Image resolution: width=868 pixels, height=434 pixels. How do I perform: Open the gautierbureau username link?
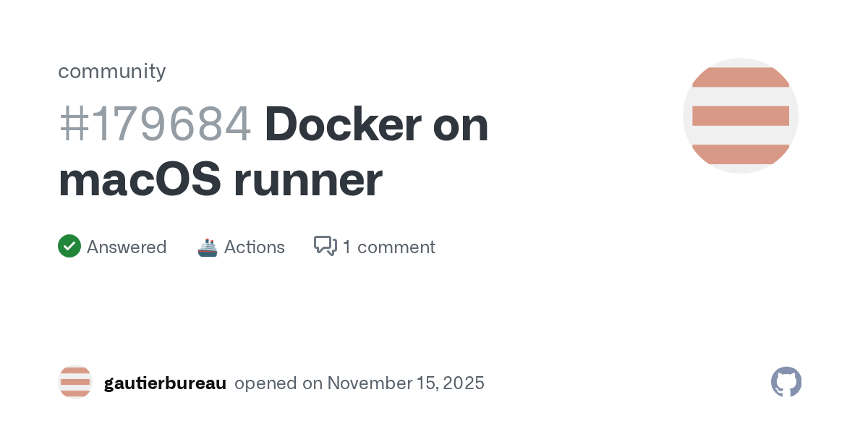point(165,383)
